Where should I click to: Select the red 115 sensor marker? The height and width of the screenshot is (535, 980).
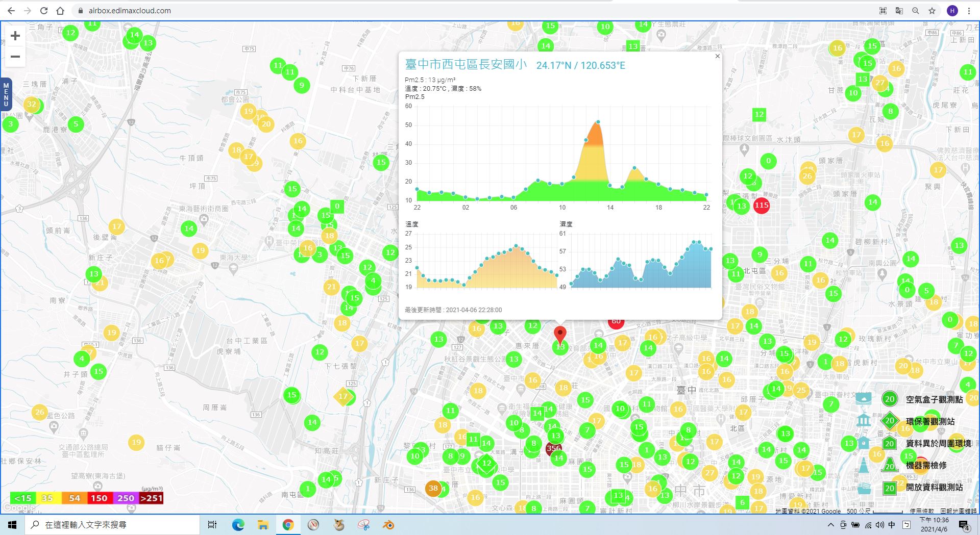point(761,205)
